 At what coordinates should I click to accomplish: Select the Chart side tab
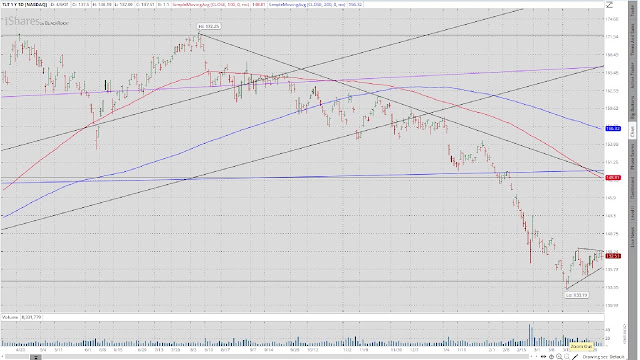pos(632,131)
